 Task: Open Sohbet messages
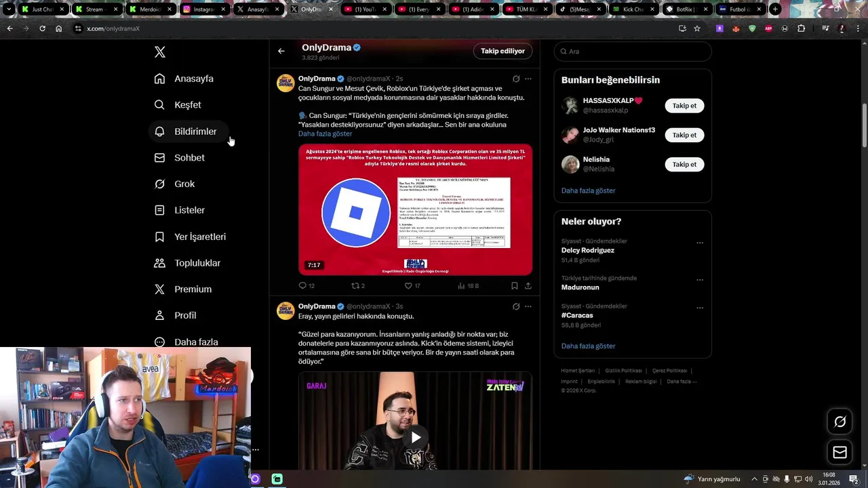pyautogui.click(x=180, y=158)
